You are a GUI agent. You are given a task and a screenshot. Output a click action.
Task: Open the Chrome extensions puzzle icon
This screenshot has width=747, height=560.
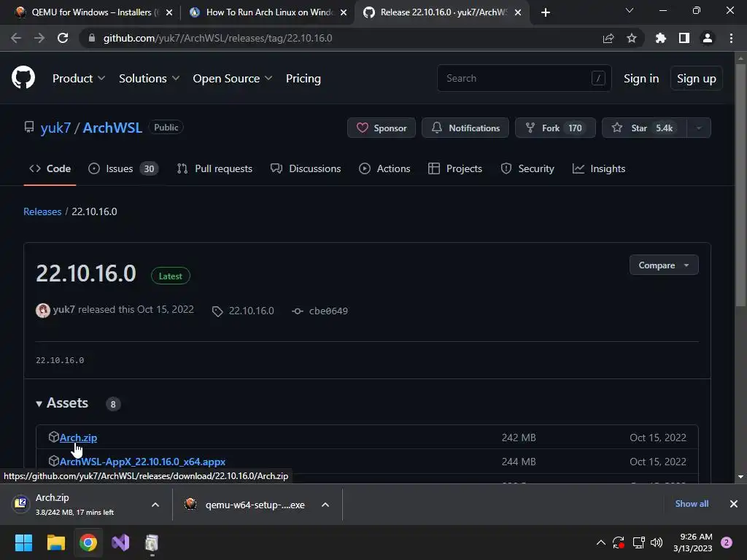(x=660, y=38)
